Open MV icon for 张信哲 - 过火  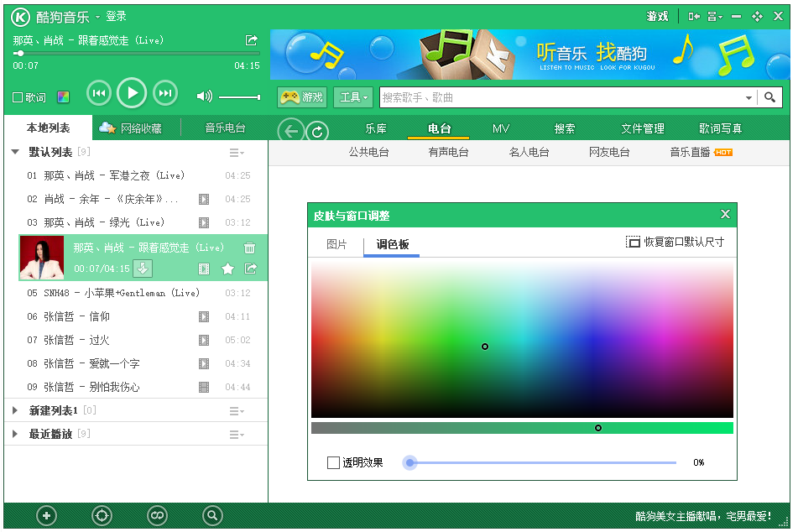click(204, 340)
